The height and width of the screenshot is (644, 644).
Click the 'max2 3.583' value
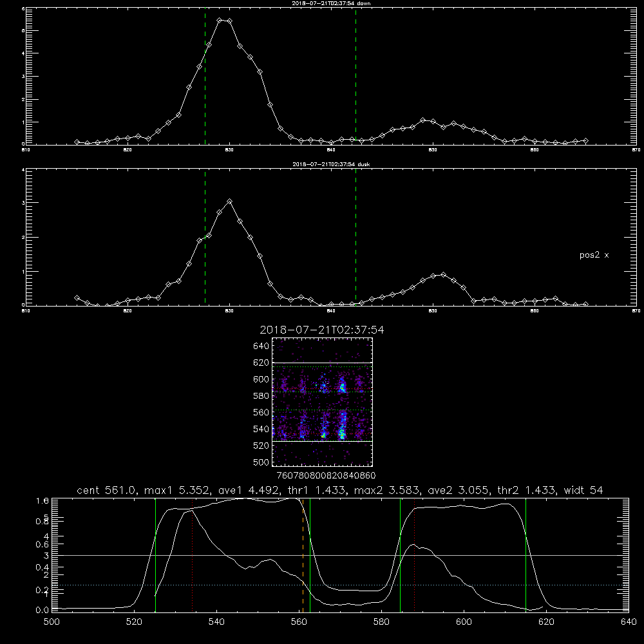coord(386,490)
